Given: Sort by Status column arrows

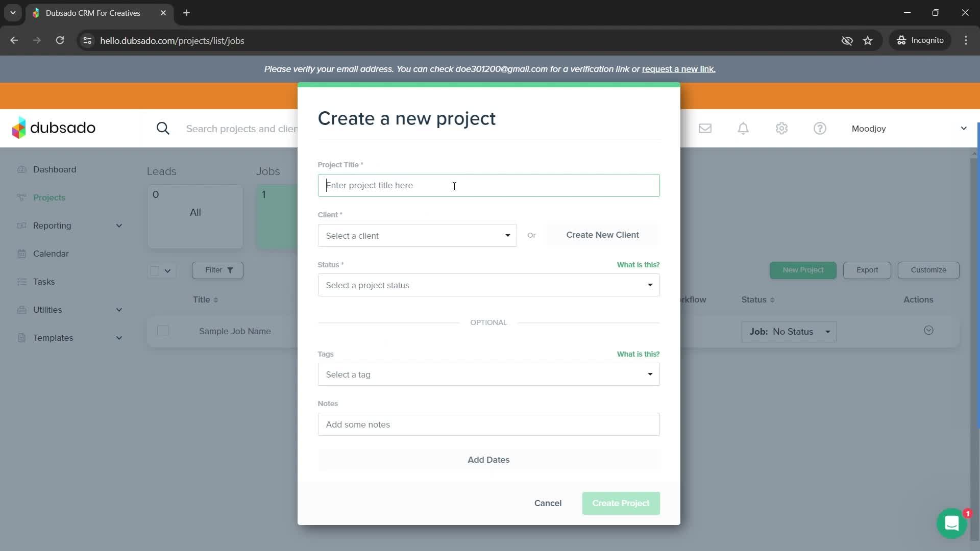Looking at the screenshot, I should tap(772, 300).
